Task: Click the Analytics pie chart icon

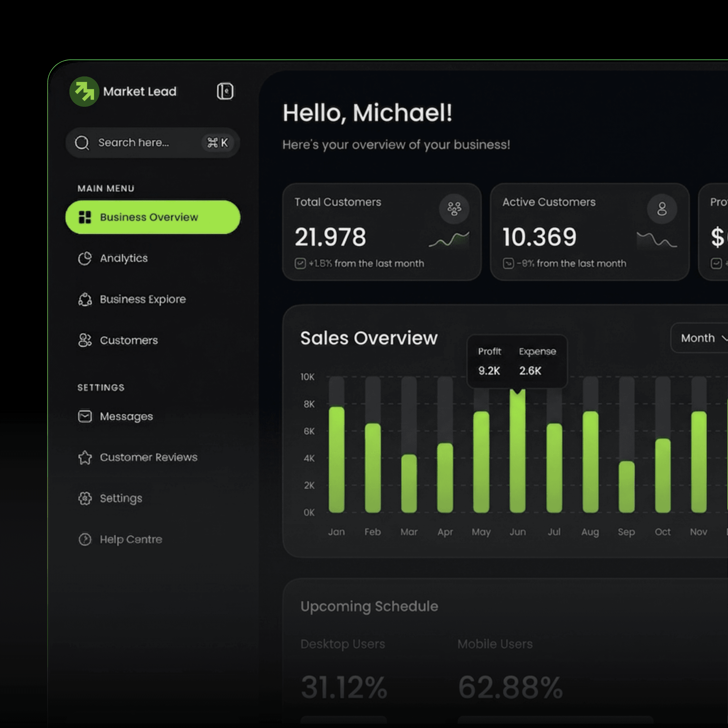Action: tap(85, 258)
